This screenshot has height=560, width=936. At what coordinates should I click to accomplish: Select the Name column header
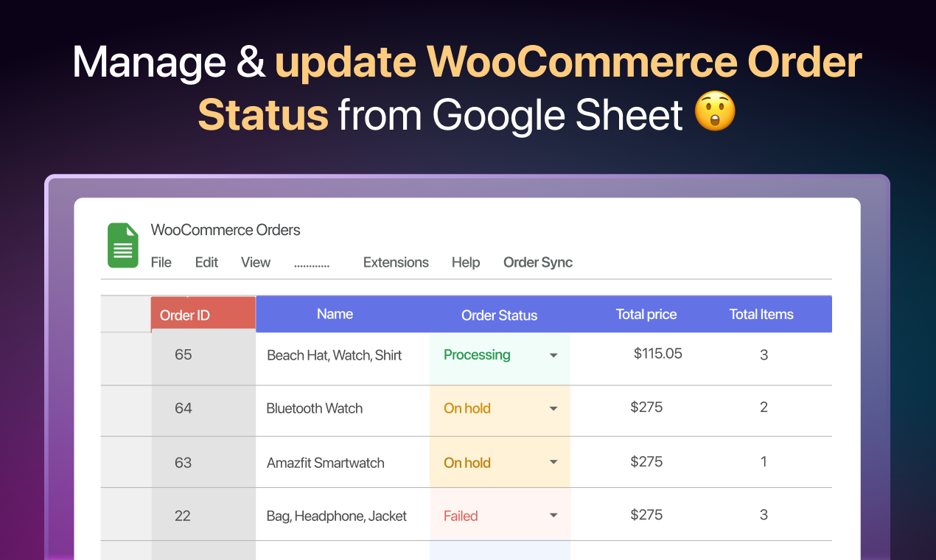coord(335,314)
